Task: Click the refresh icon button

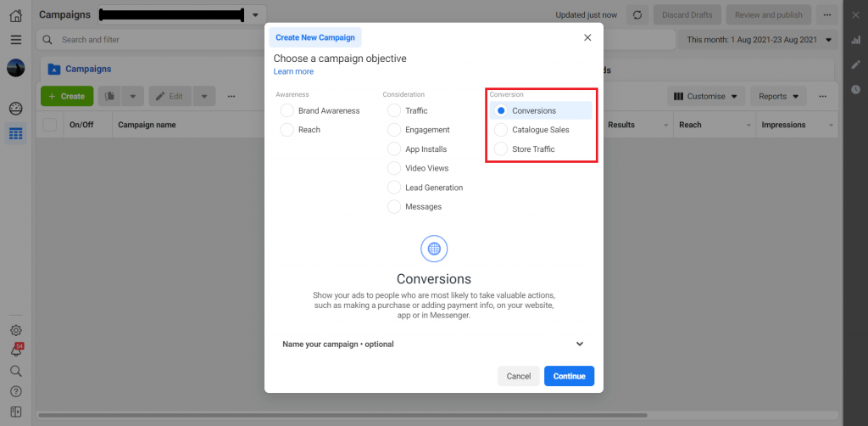Action: click(637, 15)
